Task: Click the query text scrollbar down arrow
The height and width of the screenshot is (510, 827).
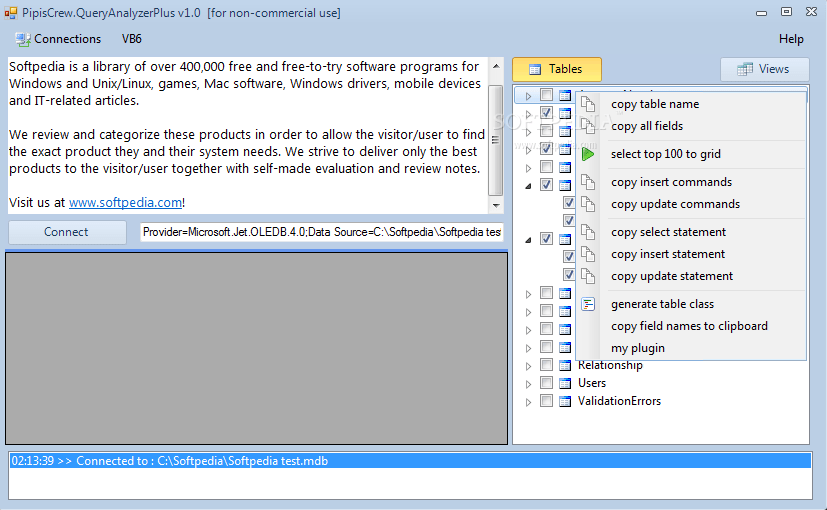Action: click(x=496, y=205)
